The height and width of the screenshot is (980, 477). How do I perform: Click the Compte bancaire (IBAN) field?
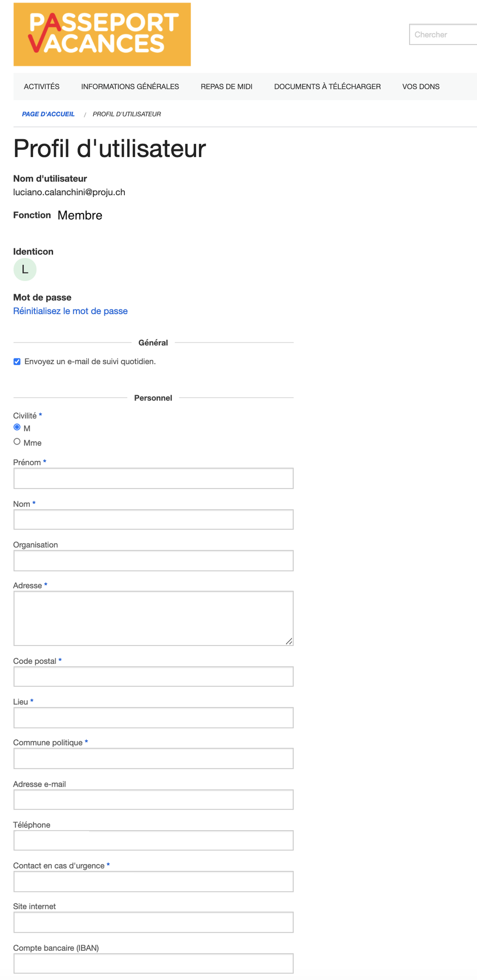pyautogui.click(x=154, y=963)
